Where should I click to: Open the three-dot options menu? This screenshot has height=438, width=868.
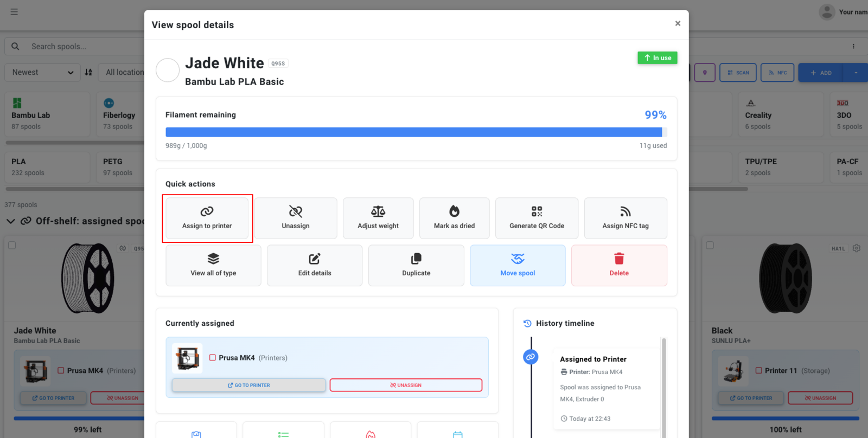(x=853, y=46)
